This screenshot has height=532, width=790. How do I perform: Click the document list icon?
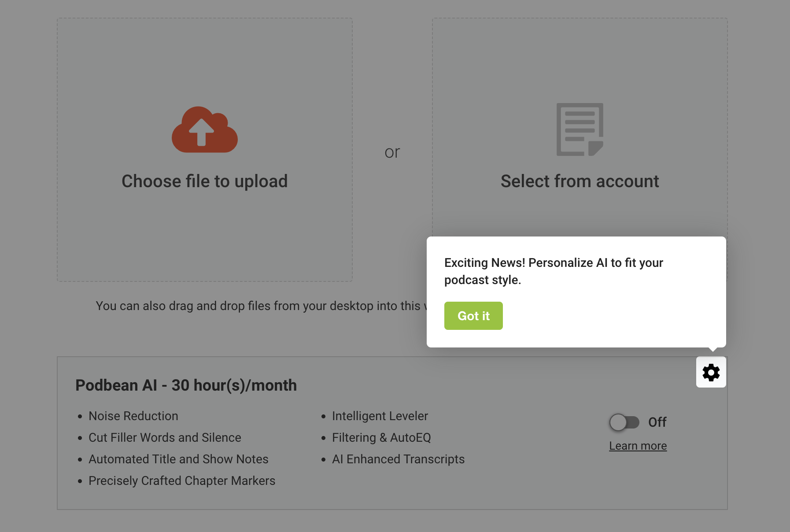coord(580,129)
